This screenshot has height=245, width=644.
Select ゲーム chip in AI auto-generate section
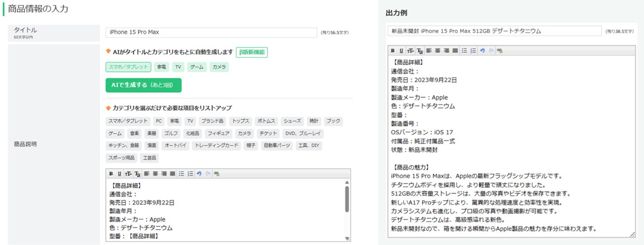[197, 67]
